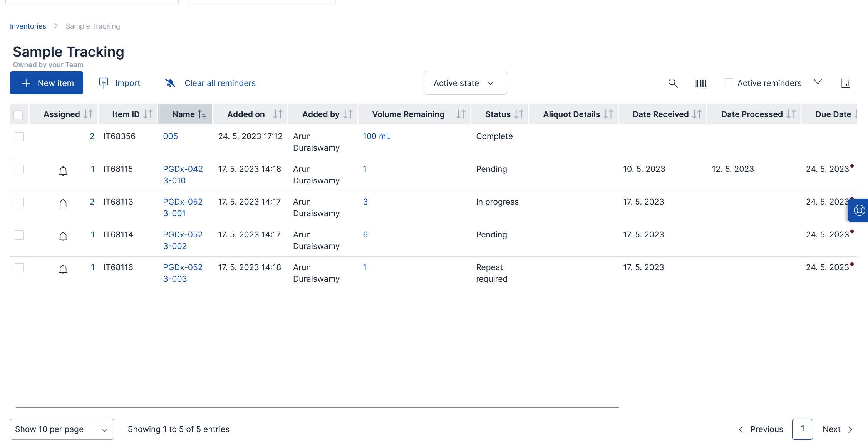Open sample PGDx-0423-001 link
This screenshot has width=868, height=447.
point(182,207)
